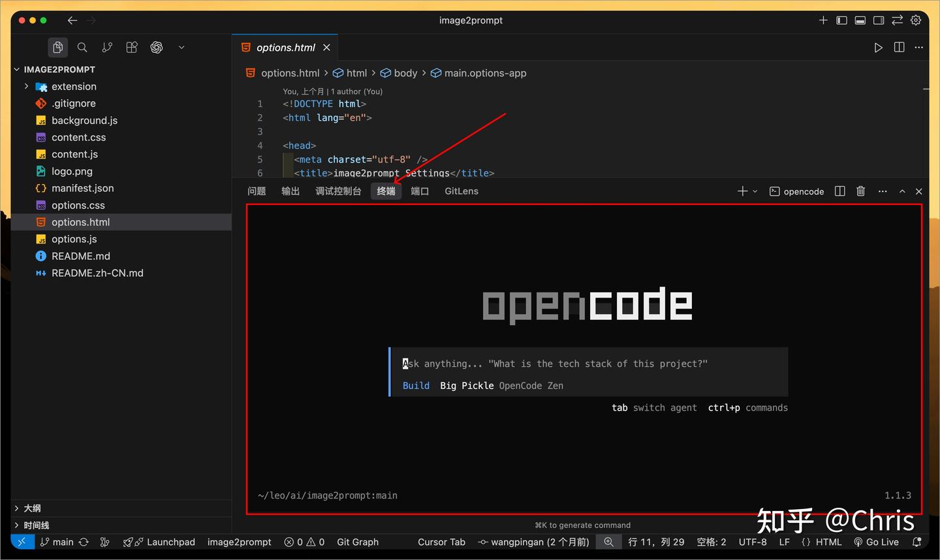The height and width of the screenshot is (560, 940).
Task: Open the Extensions view icon
Action: pos(132,47)
